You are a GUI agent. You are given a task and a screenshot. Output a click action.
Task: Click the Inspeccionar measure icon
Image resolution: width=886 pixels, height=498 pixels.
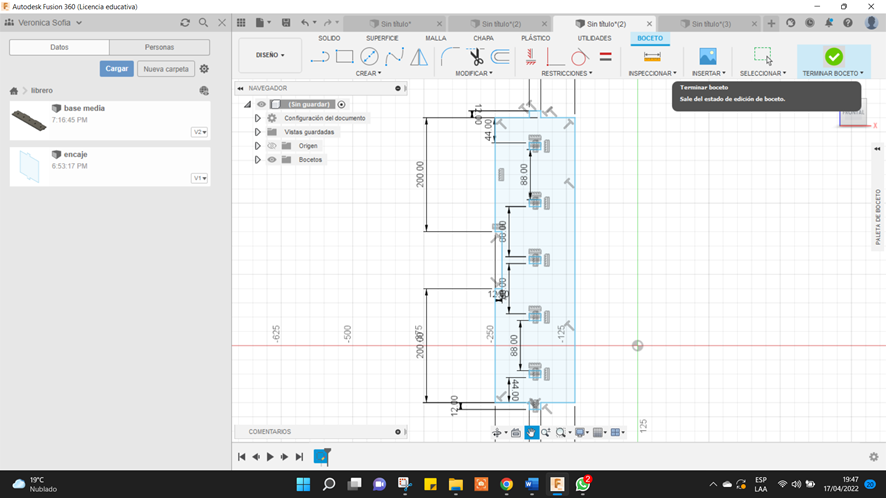click(x=652, y=57)
